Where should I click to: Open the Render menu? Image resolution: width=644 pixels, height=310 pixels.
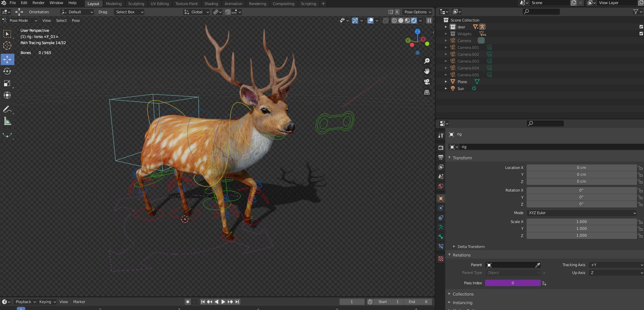(x=38, y=3)
